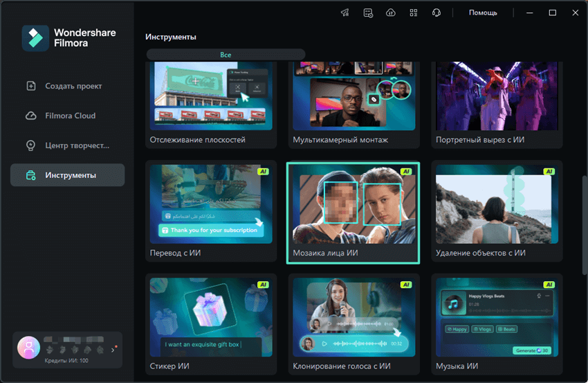588x383 pixels.
Task: Minimize the Filmora window
Action: click(x=529, y=12)
